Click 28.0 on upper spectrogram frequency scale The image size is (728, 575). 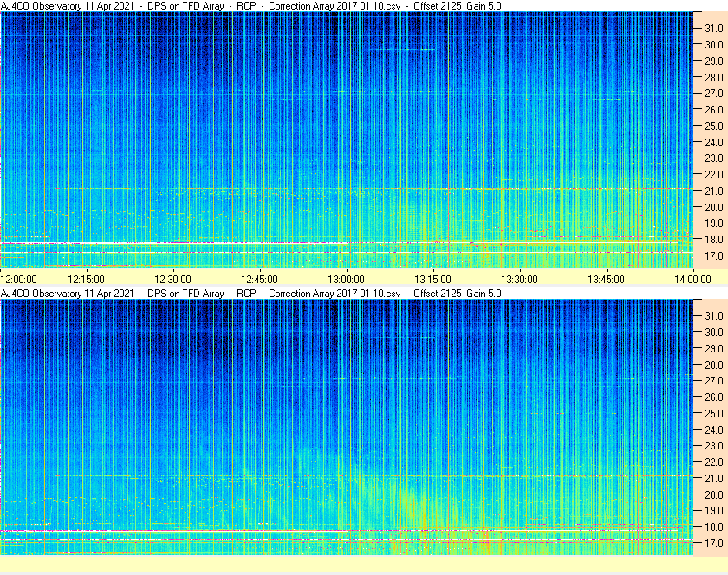pyautogui.click(x=714, y=77)
